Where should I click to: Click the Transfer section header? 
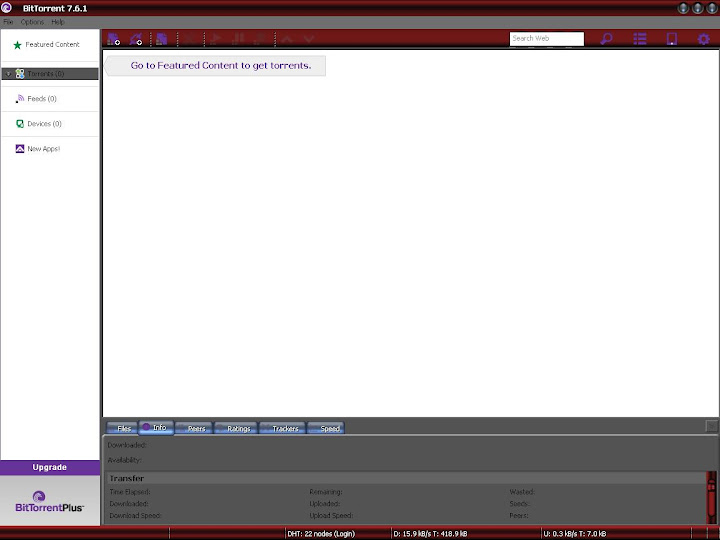tap(405, 478)
